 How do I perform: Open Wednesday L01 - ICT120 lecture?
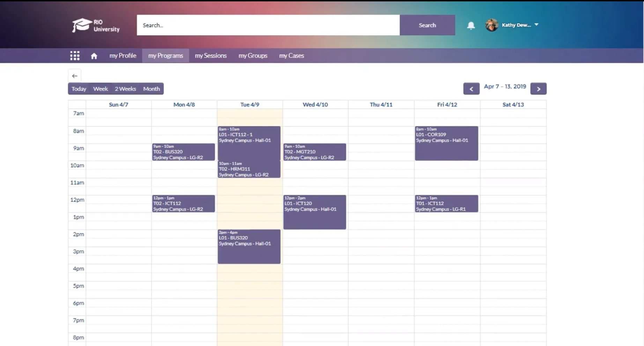pyautogui.click(x=314, y=212)
